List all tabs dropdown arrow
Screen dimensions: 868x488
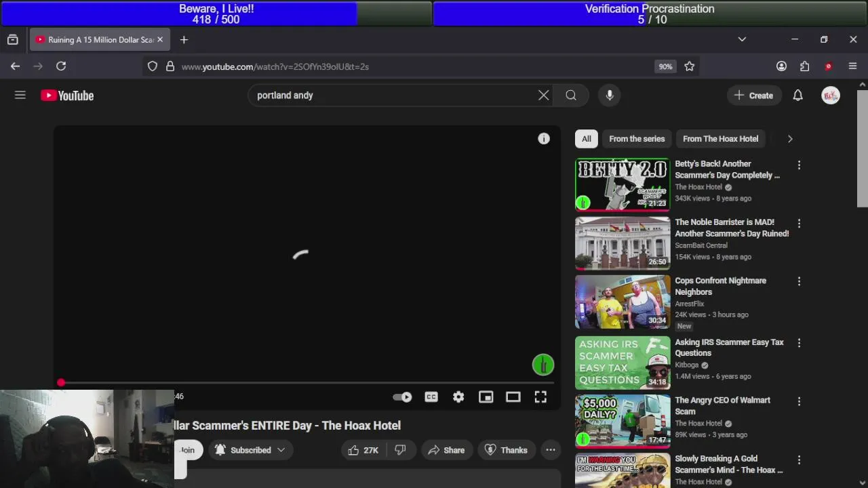point(742,40)
